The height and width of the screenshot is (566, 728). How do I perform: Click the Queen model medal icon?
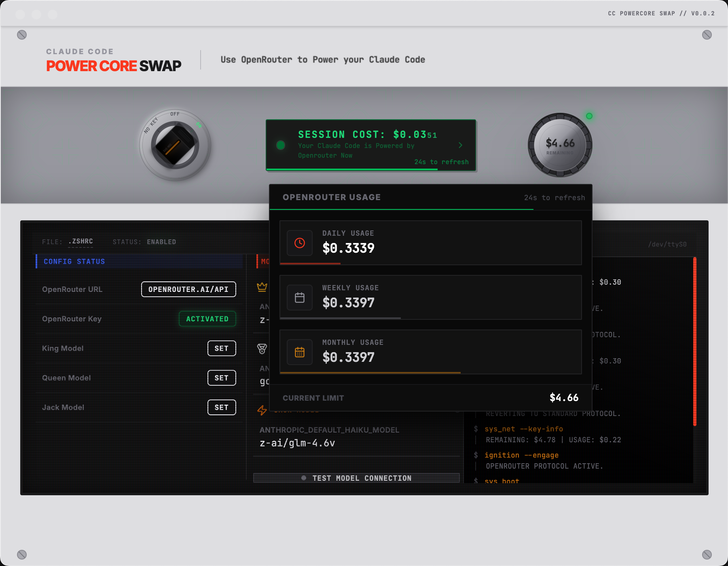(262, 348)
